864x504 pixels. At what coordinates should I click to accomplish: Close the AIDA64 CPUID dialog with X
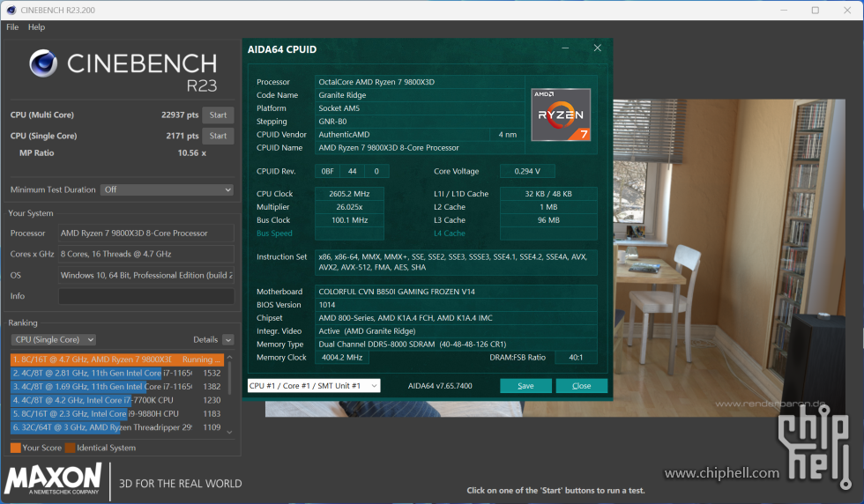[x=598, y=48]
